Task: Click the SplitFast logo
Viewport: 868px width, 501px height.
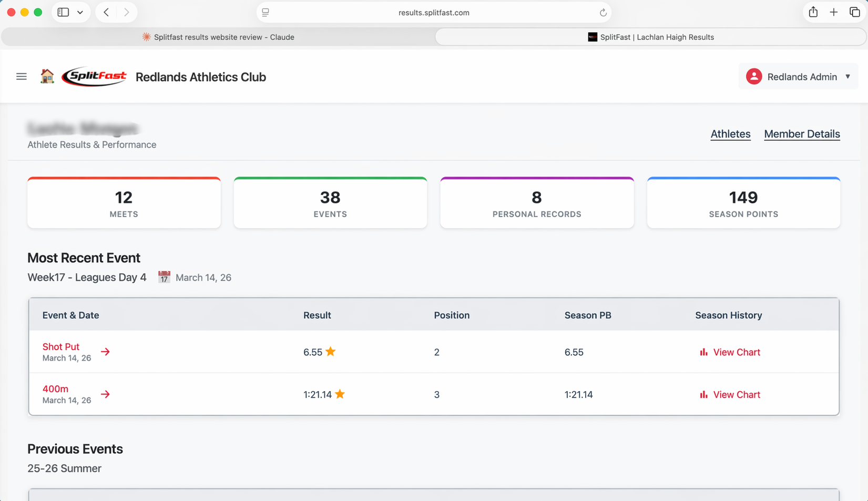Action: point(94,76)
